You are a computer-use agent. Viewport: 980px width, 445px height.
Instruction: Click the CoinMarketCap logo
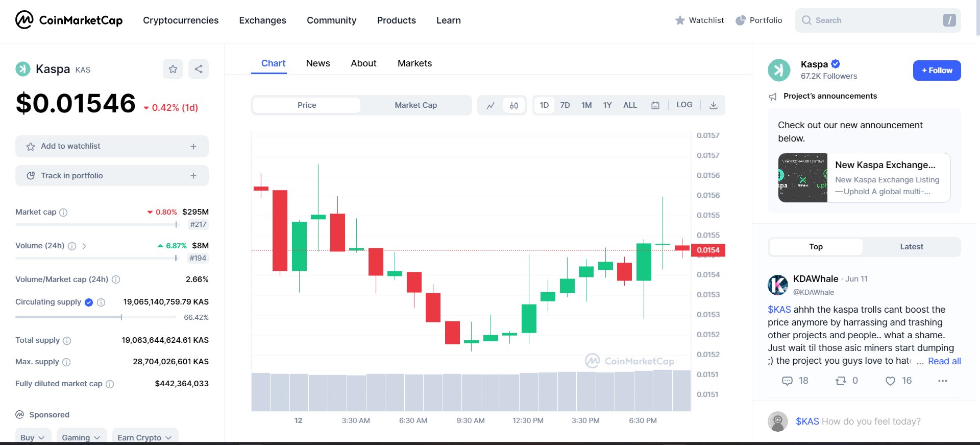click(x=69, y=20)
